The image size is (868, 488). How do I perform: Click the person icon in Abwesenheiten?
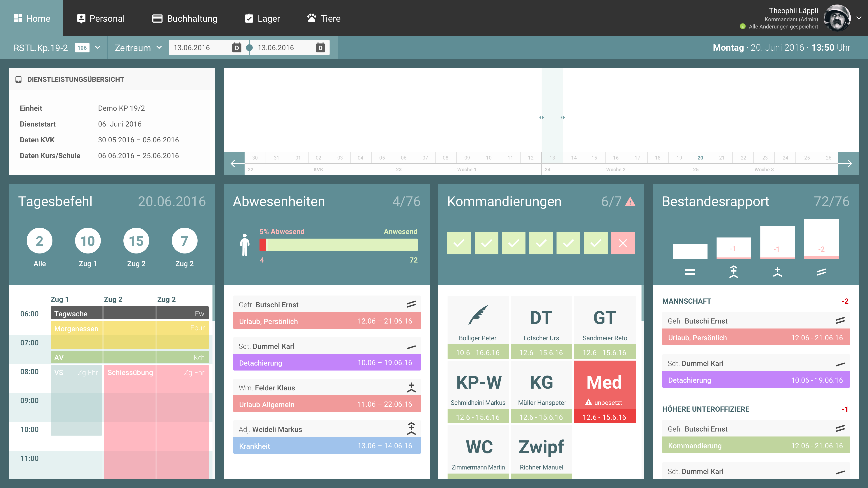[x=245, y=245]
